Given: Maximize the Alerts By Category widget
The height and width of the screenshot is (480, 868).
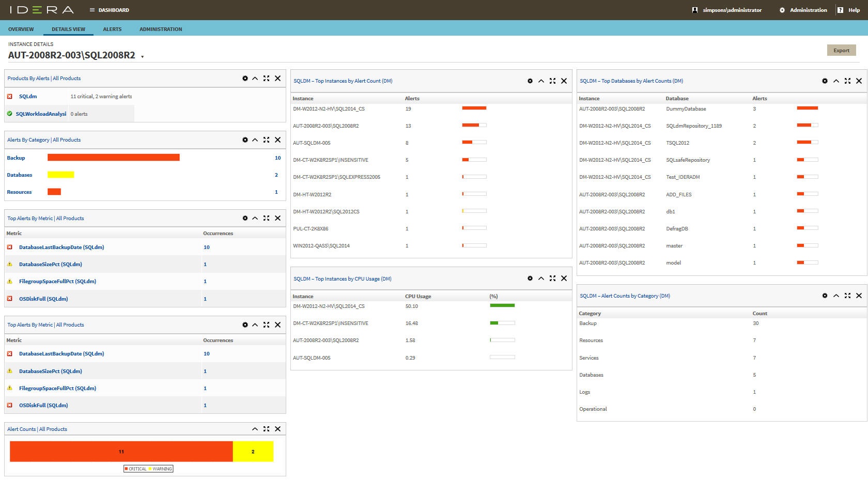Looking at the screenshot, I should (266, 140).
